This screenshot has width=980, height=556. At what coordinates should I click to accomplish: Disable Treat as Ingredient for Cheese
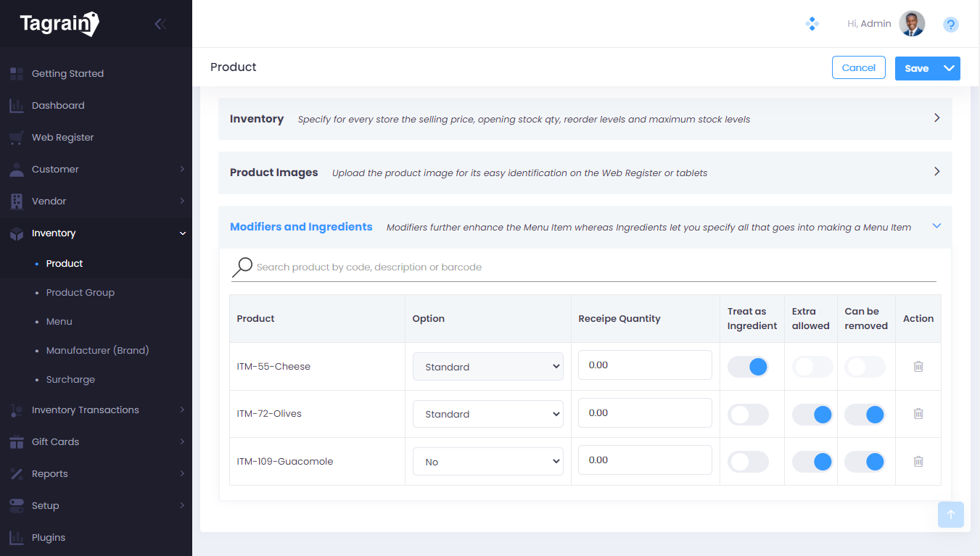[x=748, y=367]
